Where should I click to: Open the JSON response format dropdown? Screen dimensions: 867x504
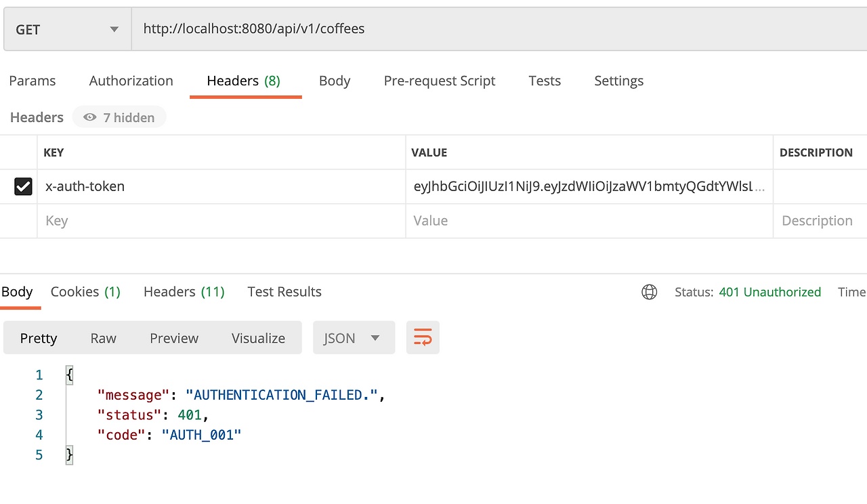[x=354, y=337]
